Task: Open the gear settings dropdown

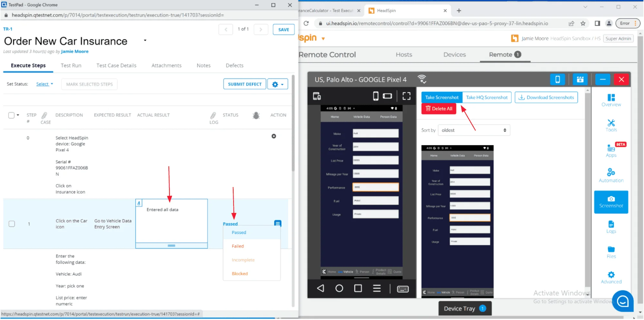Action: [277, 84]
